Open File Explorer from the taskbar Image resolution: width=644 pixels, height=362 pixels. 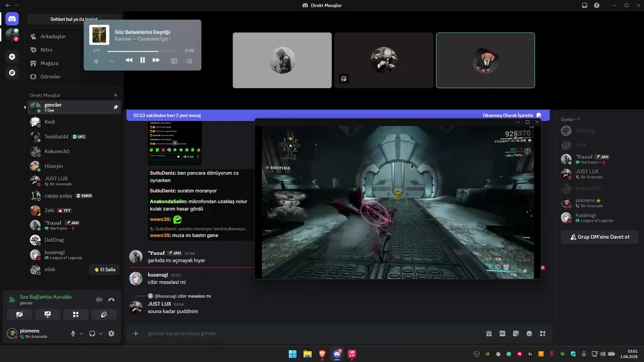(x=307, y=354)
